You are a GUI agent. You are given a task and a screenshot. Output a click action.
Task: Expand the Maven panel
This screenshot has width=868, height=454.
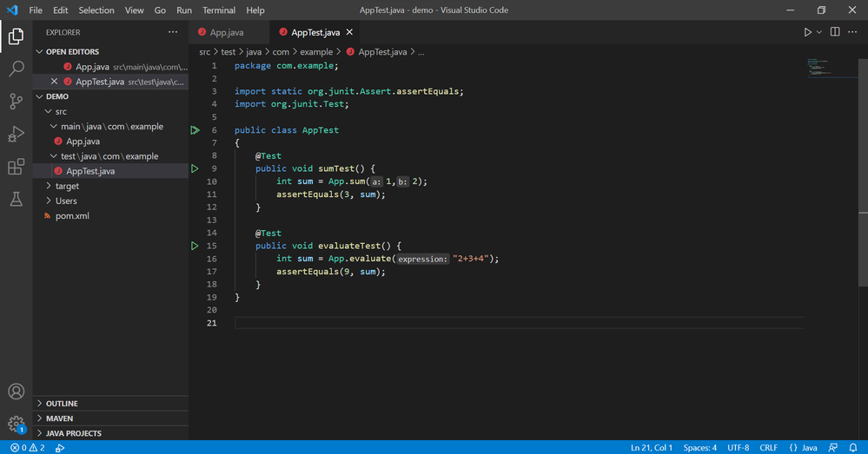point(110,418)
